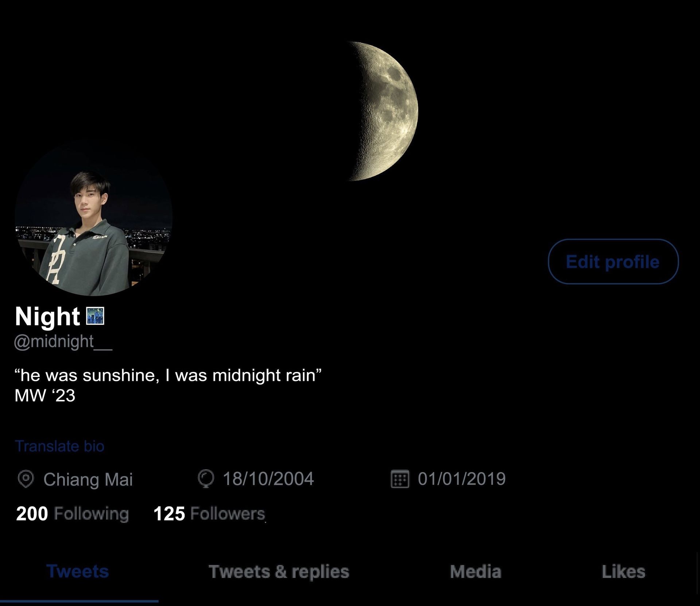This screenshot has width=700, height=606.
Task: Open the Tweets & replies tab
Action: point(279,572)
